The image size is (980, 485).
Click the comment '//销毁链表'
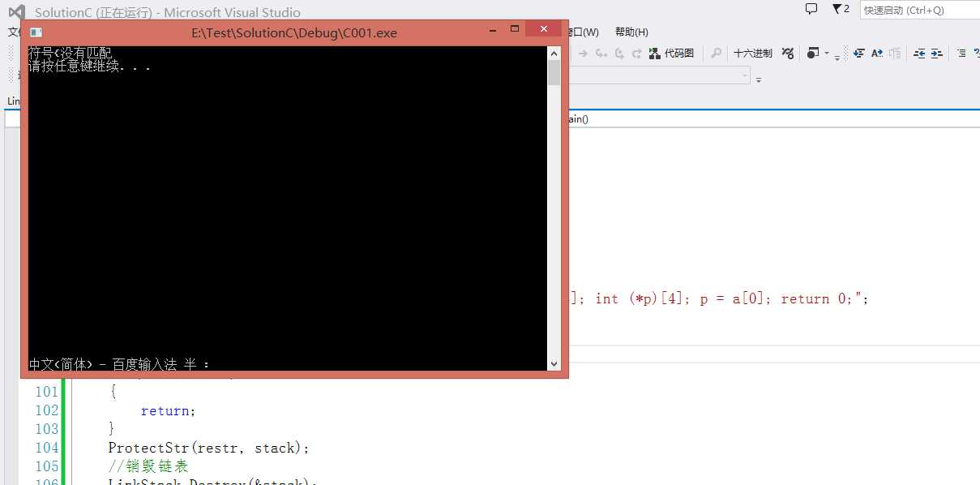click(x=148, y=466)
